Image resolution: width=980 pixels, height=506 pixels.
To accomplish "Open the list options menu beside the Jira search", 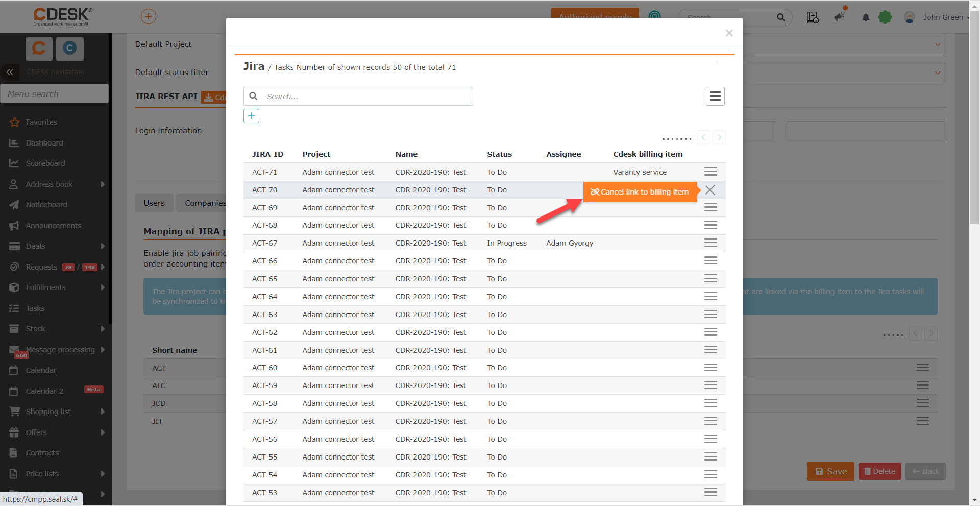I will pyautogui.click(x=715, y=96).
